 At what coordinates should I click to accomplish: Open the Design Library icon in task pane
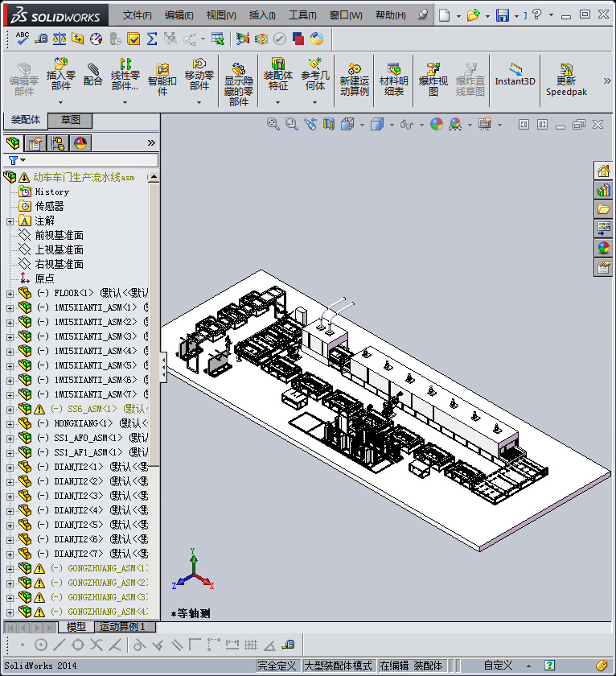pyautogui.click(x=603, y=190)
